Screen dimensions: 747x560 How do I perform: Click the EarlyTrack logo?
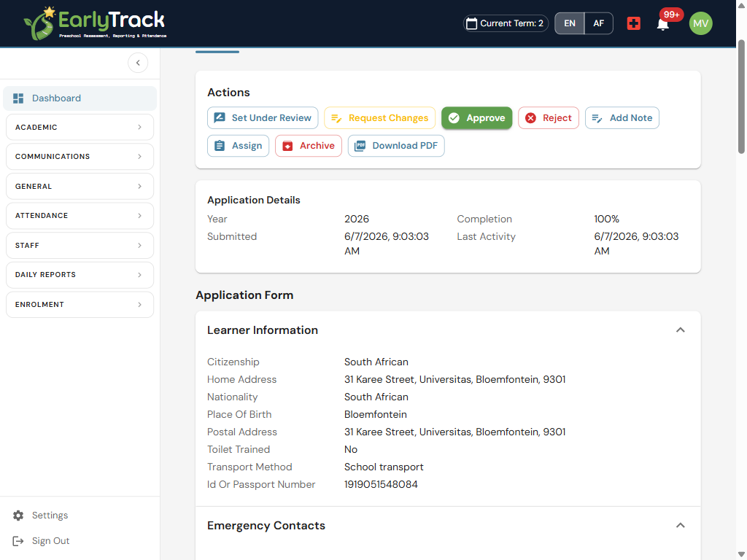tap(95, 23)
